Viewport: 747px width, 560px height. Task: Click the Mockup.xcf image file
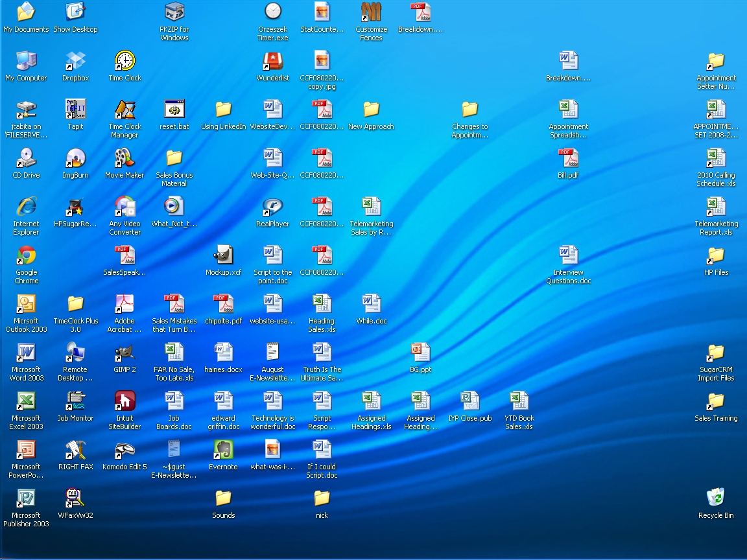pyautogui.click(x=224, y=256)
